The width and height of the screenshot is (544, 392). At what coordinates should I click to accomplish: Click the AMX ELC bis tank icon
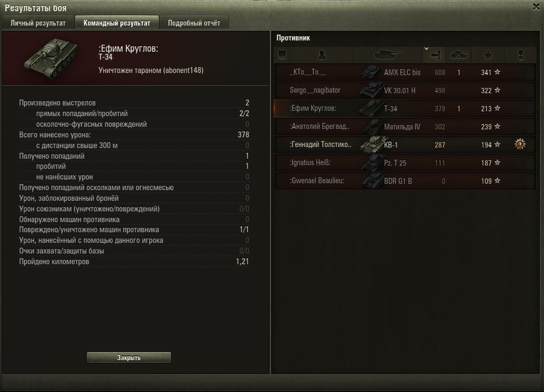370,72
